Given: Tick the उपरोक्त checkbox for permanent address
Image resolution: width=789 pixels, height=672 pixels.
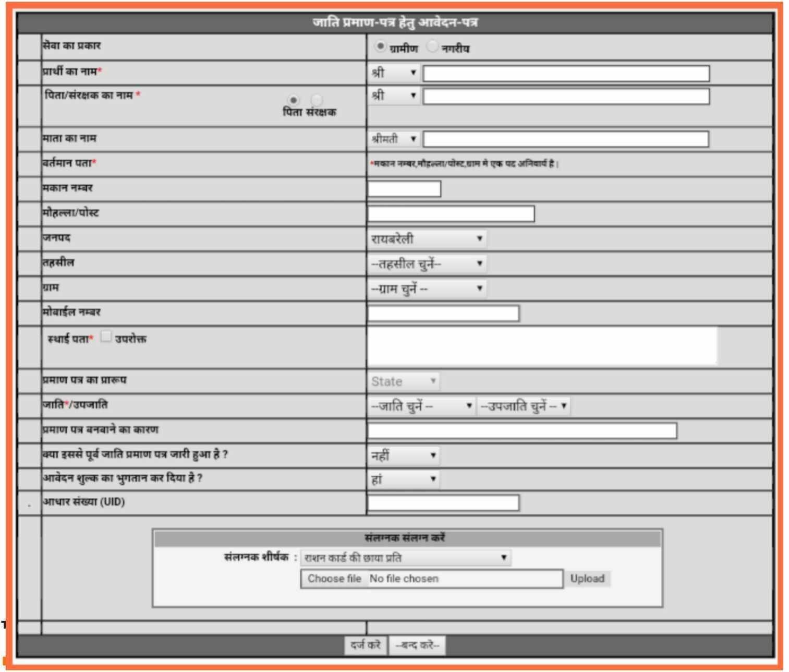Looking at the screenshot, I should (106, 337).
